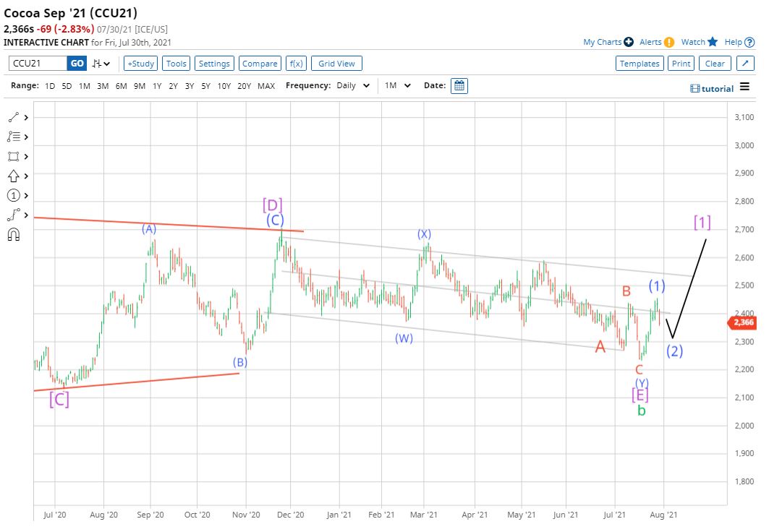Expand the arrow marker tool options
This screenshot has height=532, width=769.
(x=26, y=176)
